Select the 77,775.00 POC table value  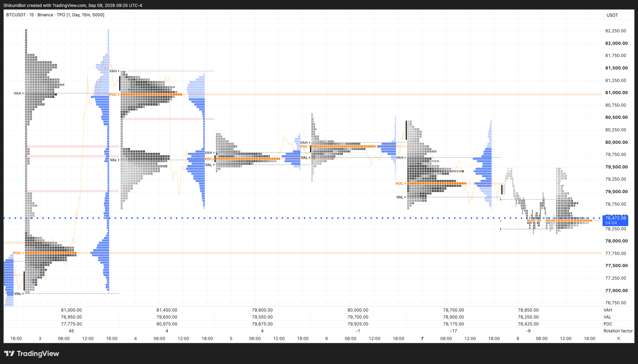[x=71, y=324]
